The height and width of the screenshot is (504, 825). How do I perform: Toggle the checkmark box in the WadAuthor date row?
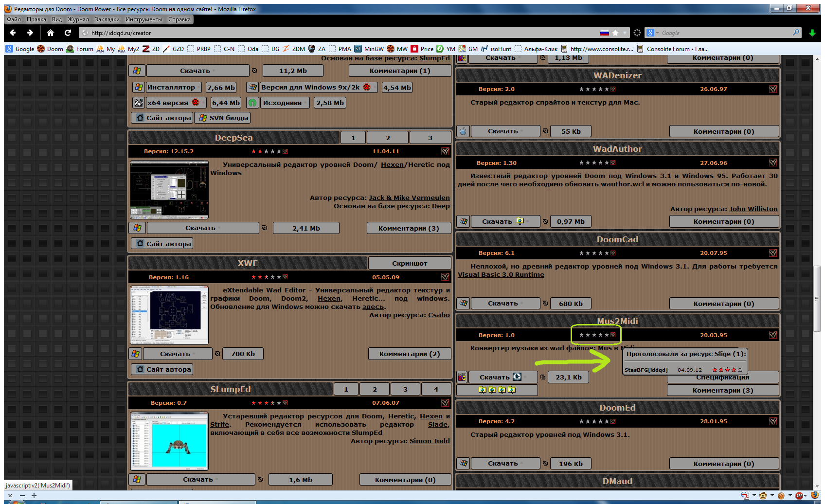773,162
